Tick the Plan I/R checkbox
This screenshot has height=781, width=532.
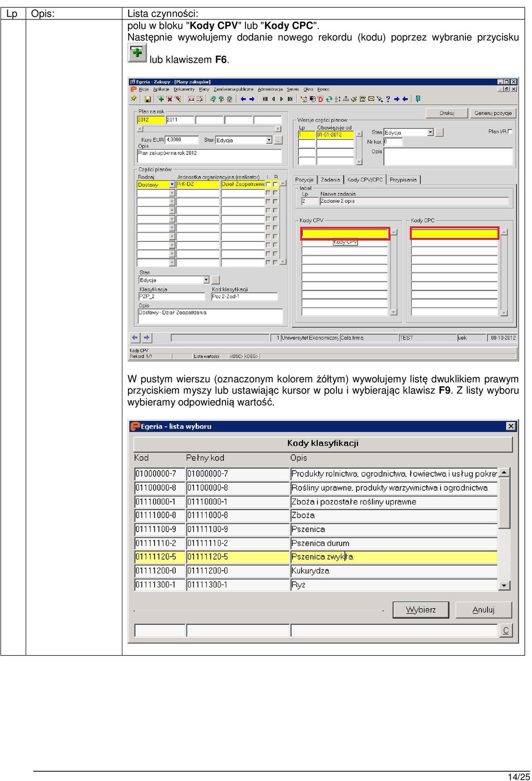point(510,131)
